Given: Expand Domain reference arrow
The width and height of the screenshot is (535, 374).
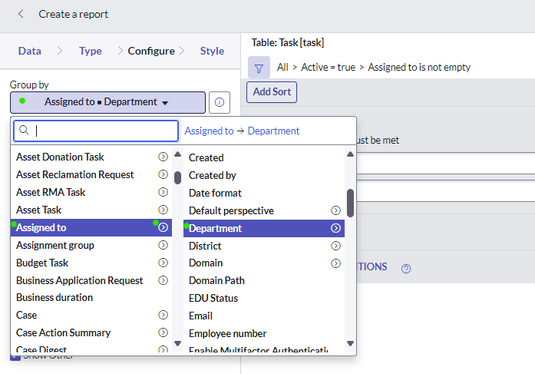Looking at the screenshot, I should (336, 263).
